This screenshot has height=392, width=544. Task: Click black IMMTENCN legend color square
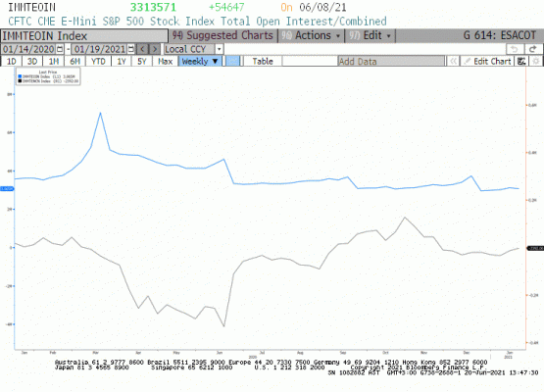[x=20, y=81]
